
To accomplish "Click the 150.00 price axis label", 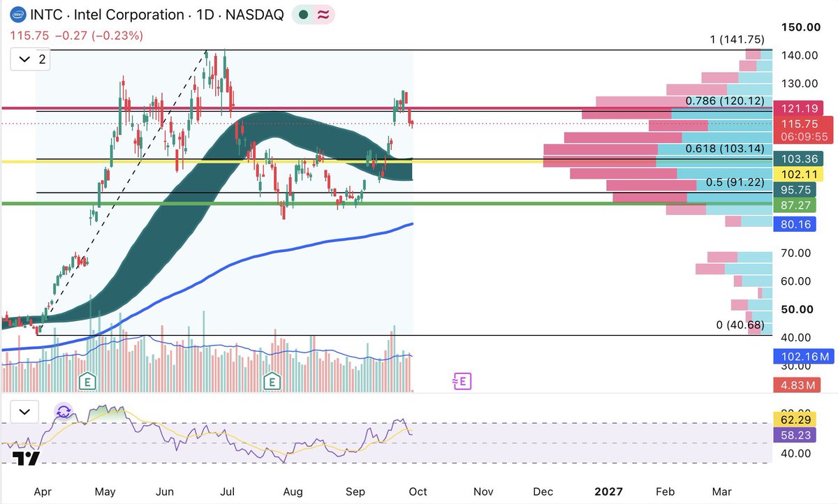I will (800, 27).
